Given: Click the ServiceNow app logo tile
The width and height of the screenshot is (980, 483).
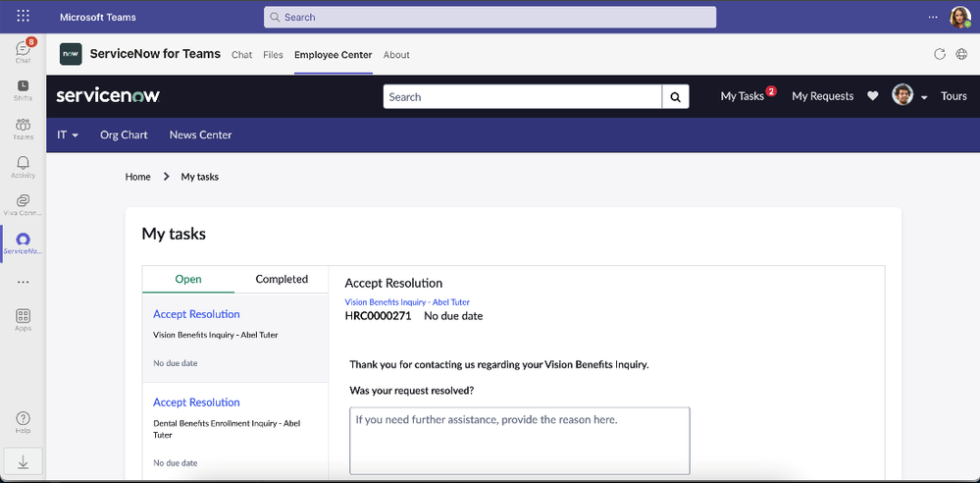Looking at the screenshot, I should (71, 54).
